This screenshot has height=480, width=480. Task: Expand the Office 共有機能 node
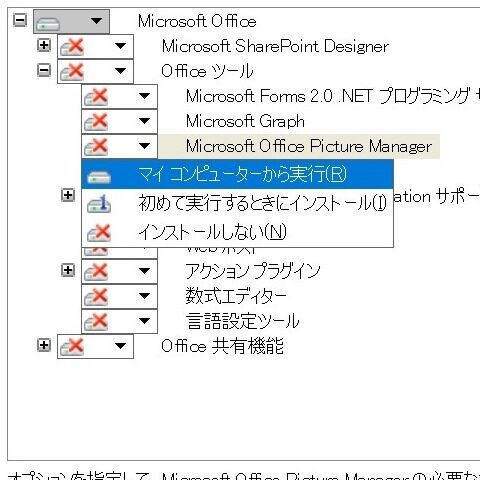(x=44, y=345)
